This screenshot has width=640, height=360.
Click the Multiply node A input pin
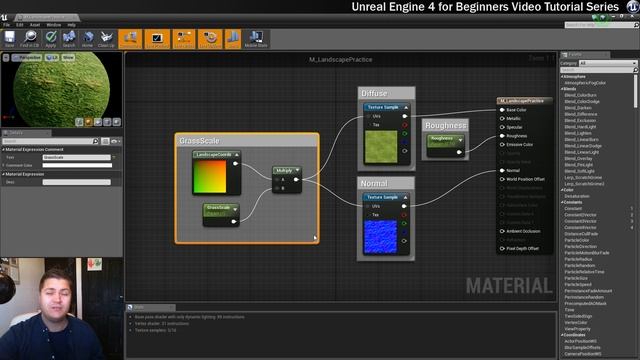[x=278, y=180]
